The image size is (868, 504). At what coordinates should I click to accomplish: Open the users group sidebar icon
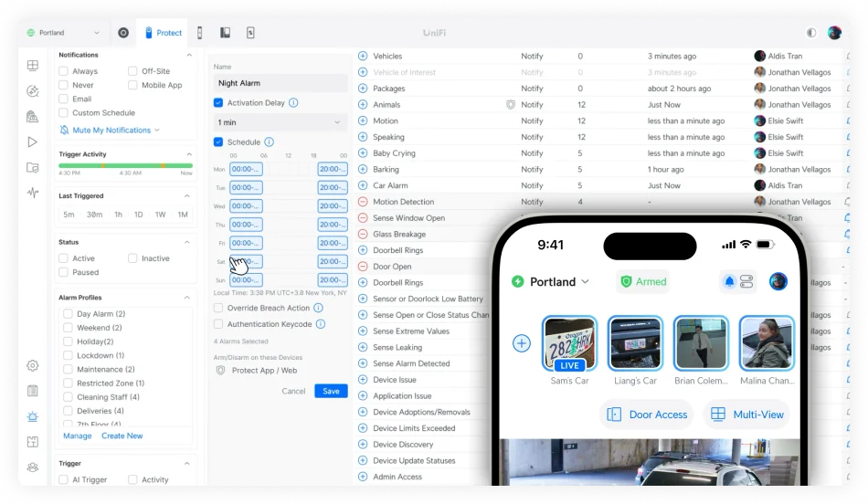click(x=33, y=467)
